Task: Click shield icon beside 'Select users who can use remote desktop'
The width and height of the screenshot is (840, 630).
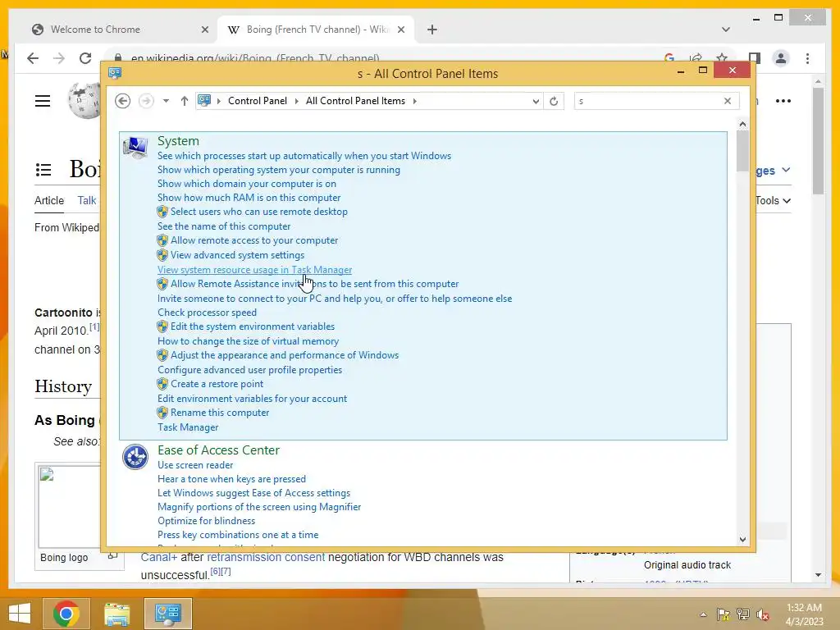Action: [162, 212]
